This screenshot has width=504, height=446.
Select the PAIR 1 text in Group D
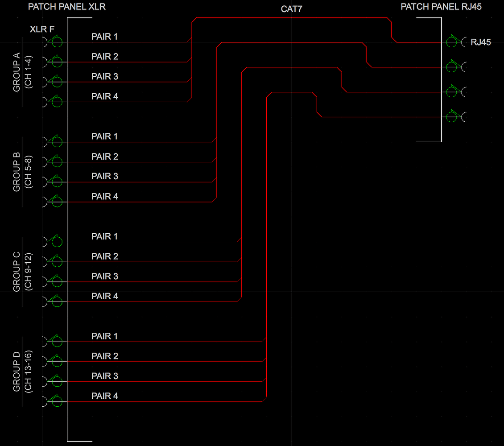point(104,336)
